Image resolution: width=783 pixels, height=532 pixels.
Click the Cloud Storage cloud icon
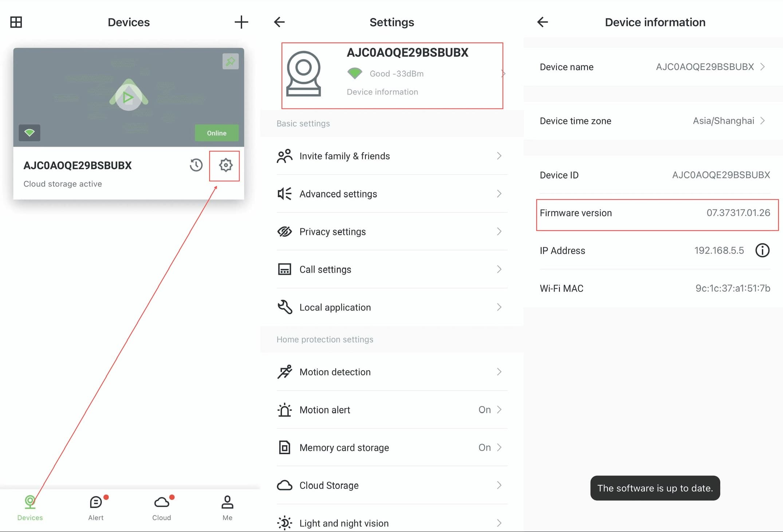tap(284, 485)
